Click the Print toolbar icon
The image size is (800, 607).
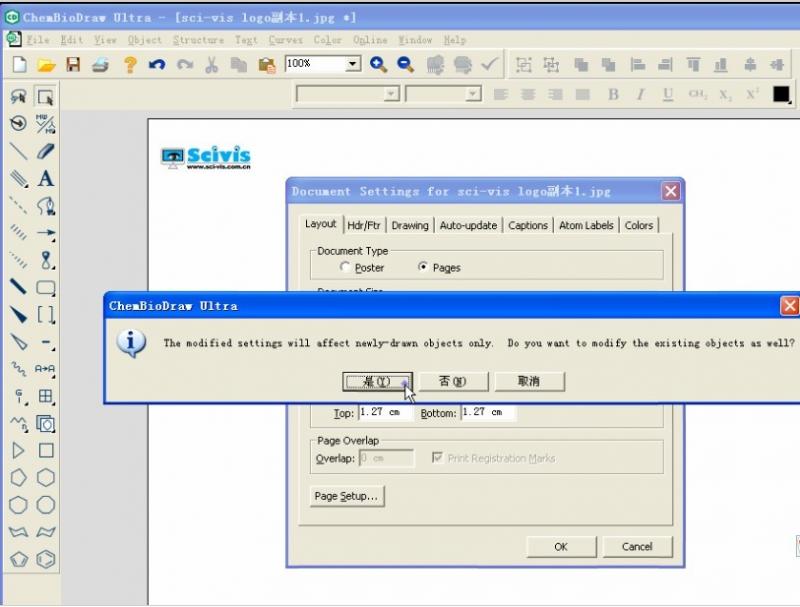pos(101,65)
